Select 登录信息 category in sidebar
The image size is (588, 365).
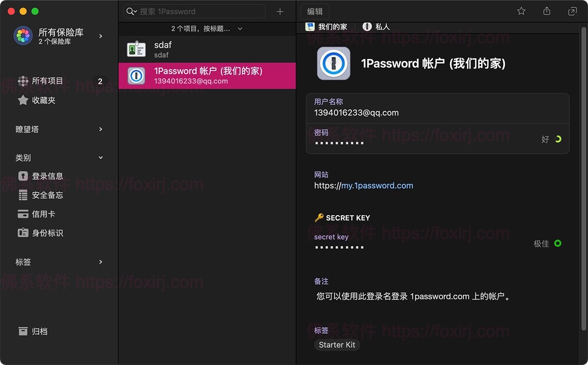coord(47,176)
